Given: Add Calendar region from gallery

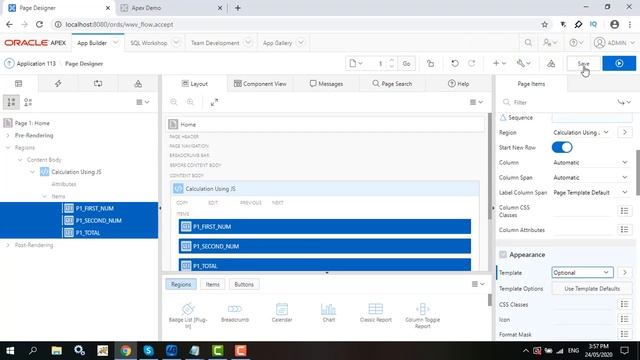Looking at the screenshot, I should click(282, 313).
